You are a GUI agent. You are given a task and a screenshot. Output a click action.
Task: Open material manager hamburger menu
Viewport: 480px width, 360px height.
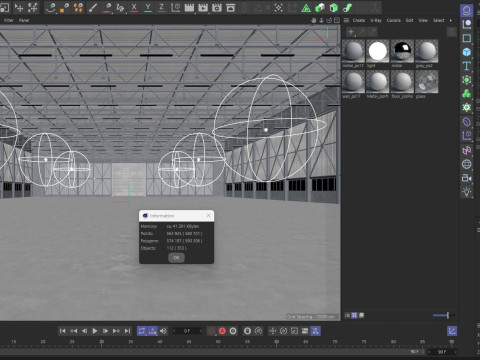click(347, 20)
